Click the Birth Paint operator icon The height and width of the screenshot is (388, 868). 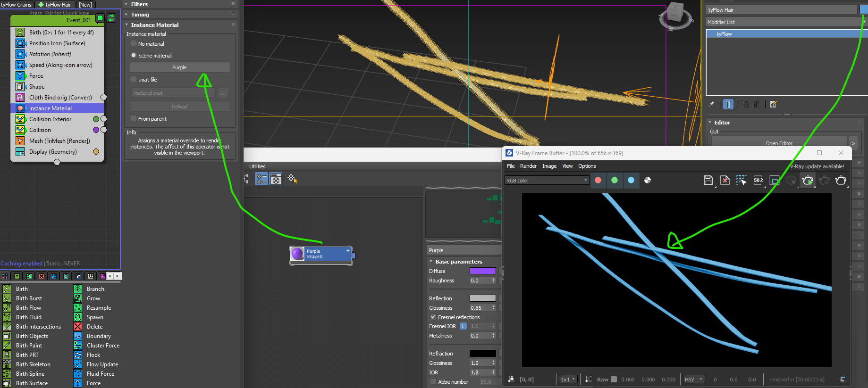[x=7, y=346]
